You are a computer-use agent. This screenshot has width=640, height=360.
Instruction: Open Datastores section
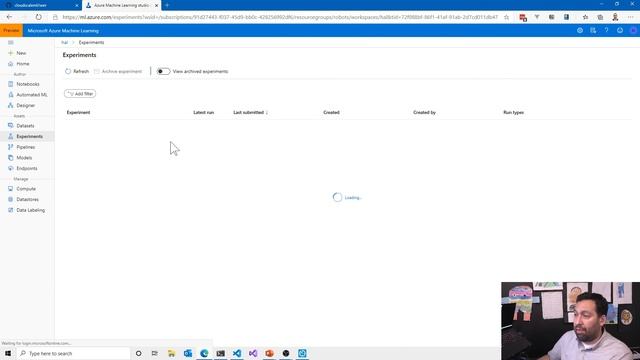point(24,199)
